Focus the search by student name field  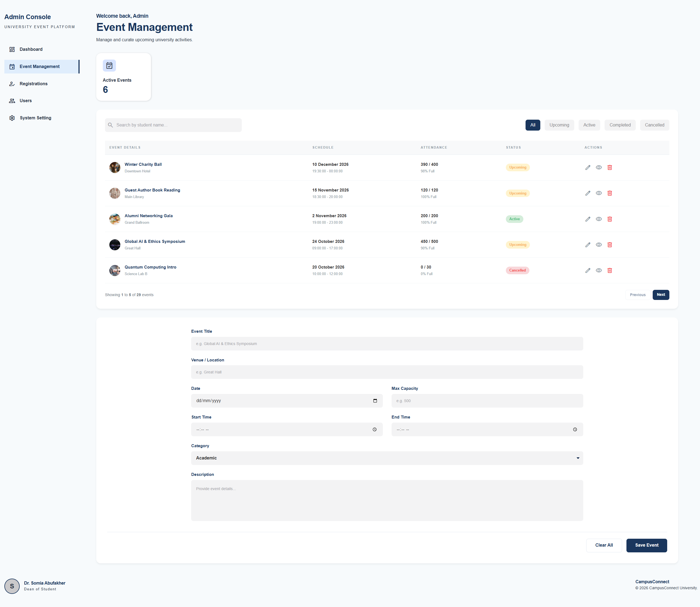pyautogui.click(x=173, y=125)
